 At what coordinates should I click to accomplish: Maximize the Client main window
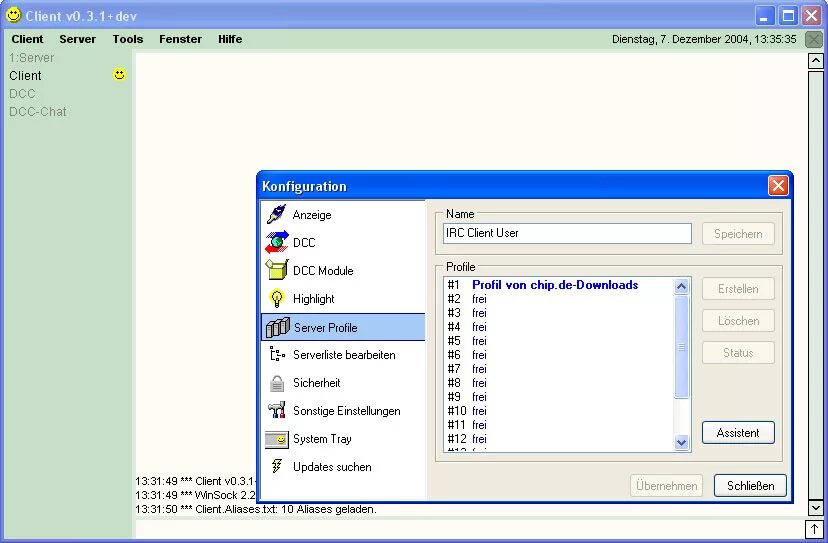(788, 16)
